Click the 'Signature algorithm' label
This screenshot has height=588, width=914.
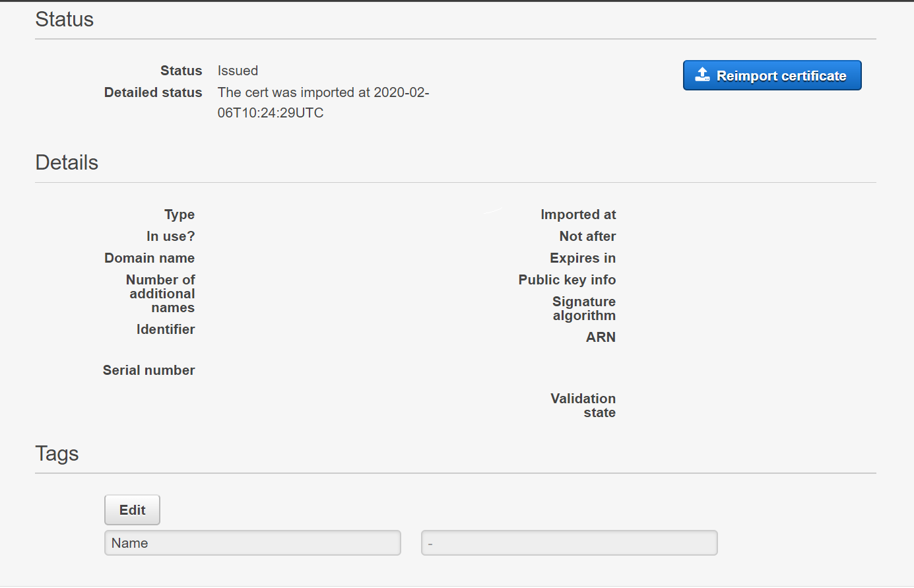click(584, 308)
